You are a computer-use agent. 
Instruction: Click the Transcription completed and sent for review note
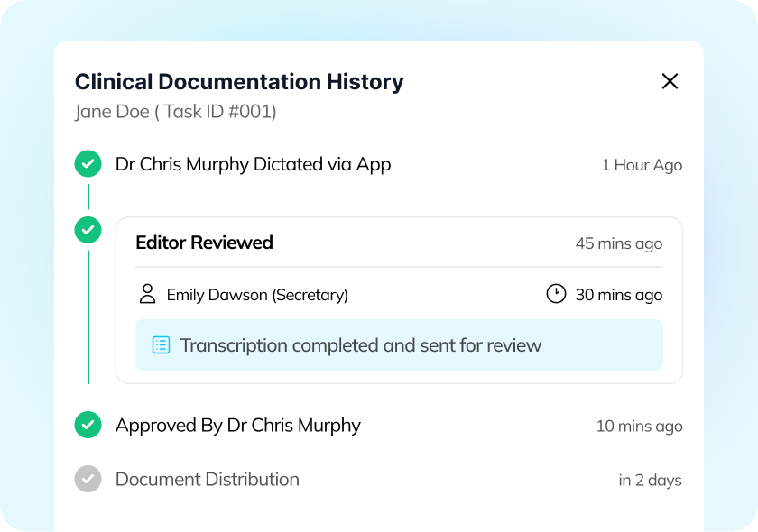point(361,345)
